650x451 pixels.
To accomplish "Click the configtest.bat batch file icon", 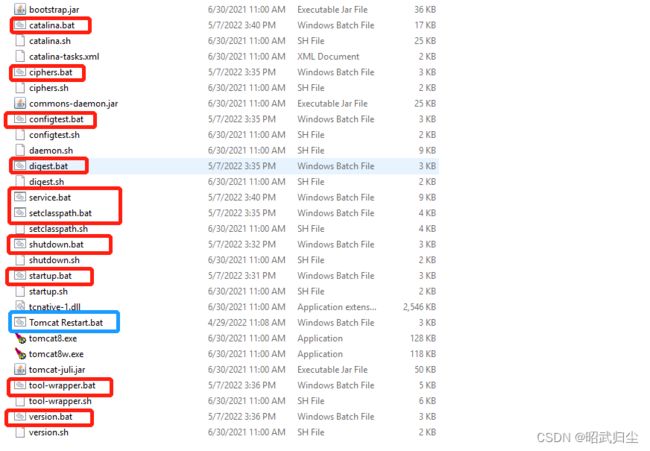I will pos(20,119).
